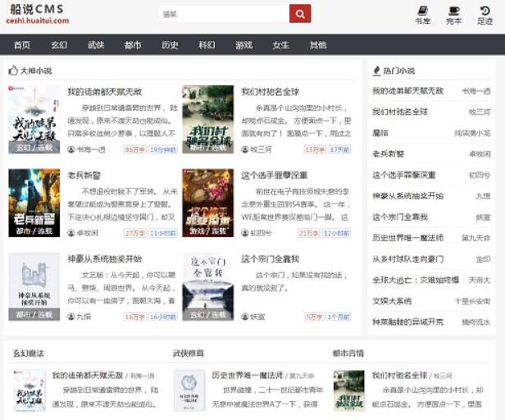Select 老兵新警 in hot novels list

coord(388,154)
